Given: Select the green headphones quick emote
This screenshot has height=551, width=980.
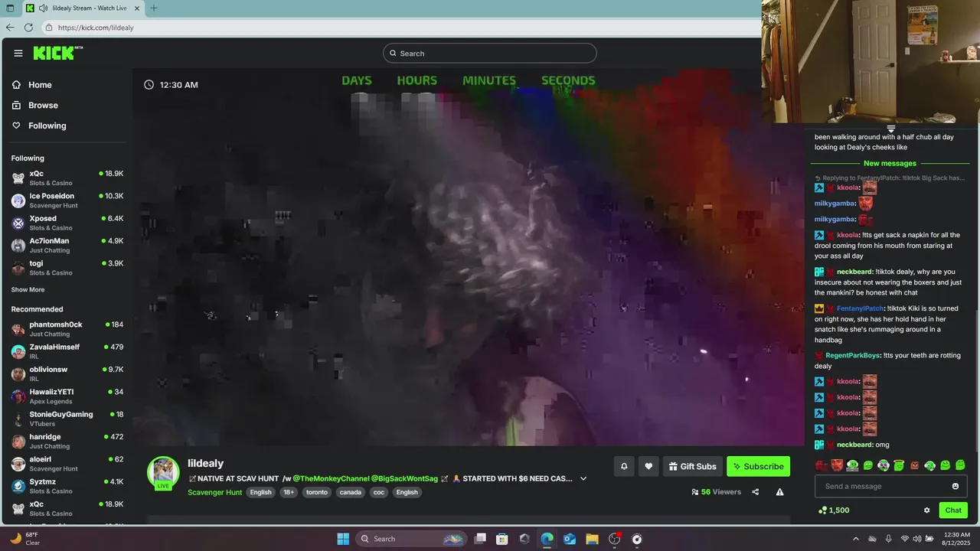Looking at the screenshot, I should [x=929, y=465].
